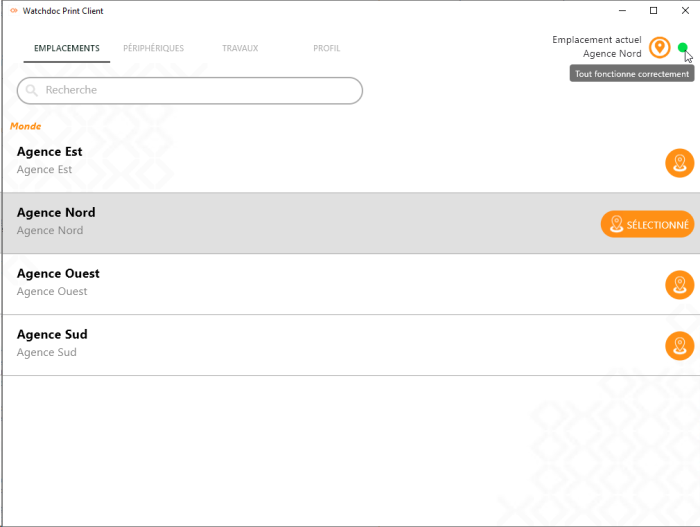Click the current location pin icon
Screen dimensions: 700x527
(659, 47)
